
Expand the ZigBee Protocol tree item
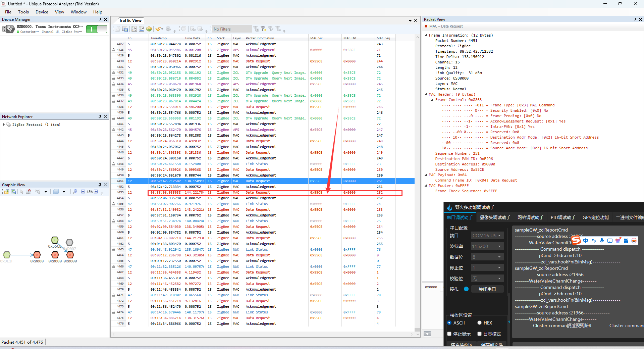coord(4,124)
